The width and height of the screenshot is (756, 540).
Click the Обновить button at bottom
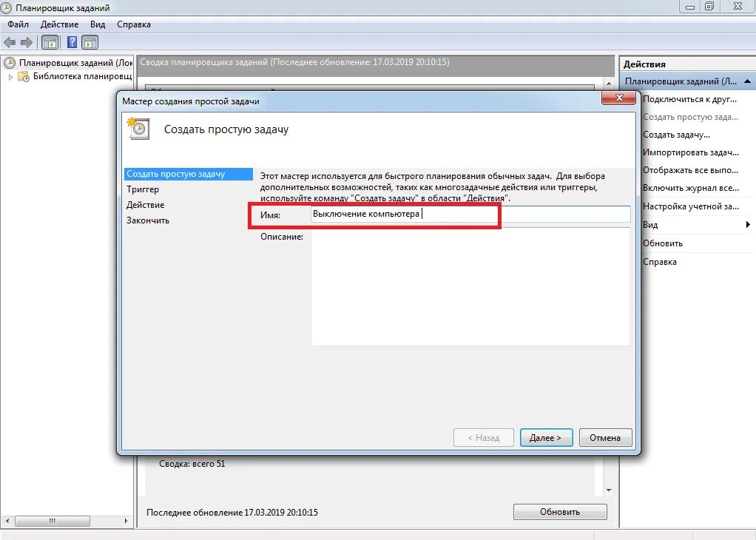point(560,512)
